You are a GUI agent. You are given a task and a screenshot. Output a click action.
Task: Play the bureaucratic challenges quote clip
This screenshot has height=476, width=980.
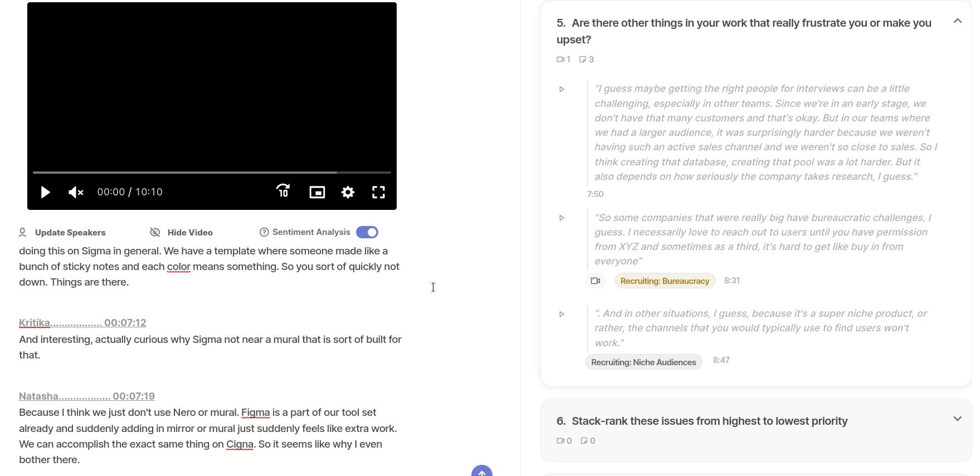(x=562, y=218)
